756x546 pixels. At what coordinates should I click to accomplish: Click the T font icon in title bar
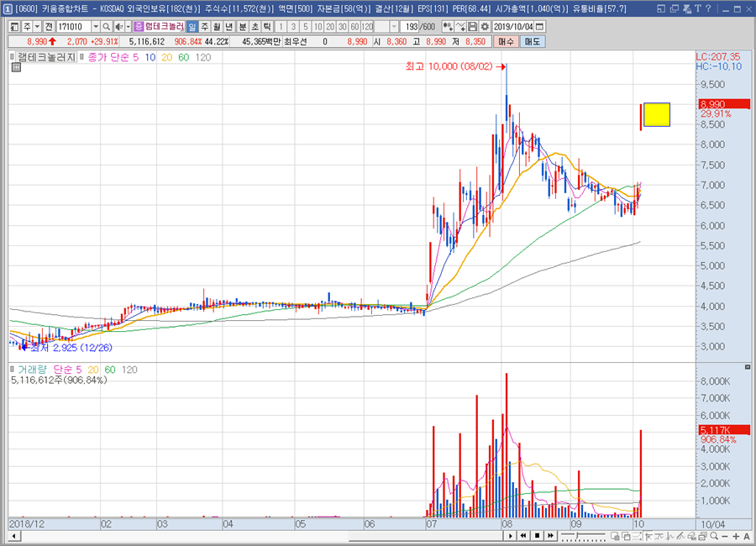698,8
